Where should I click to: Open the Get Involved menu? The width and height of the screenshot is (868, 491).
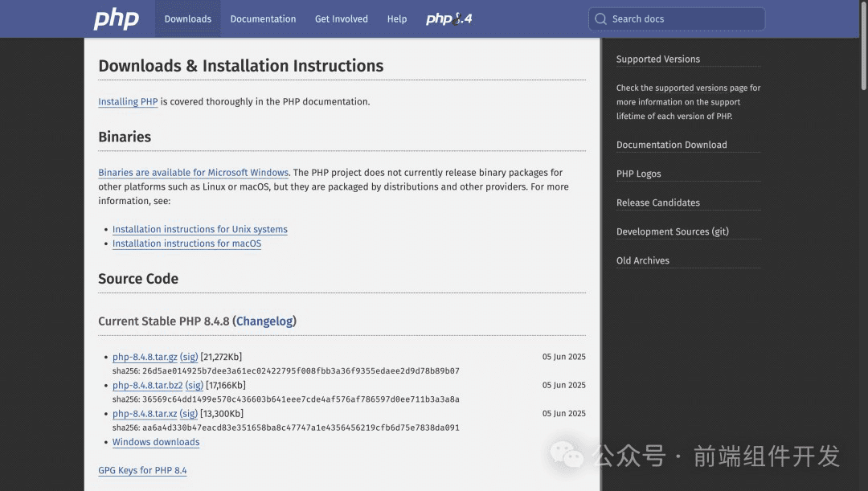(341, 18)
